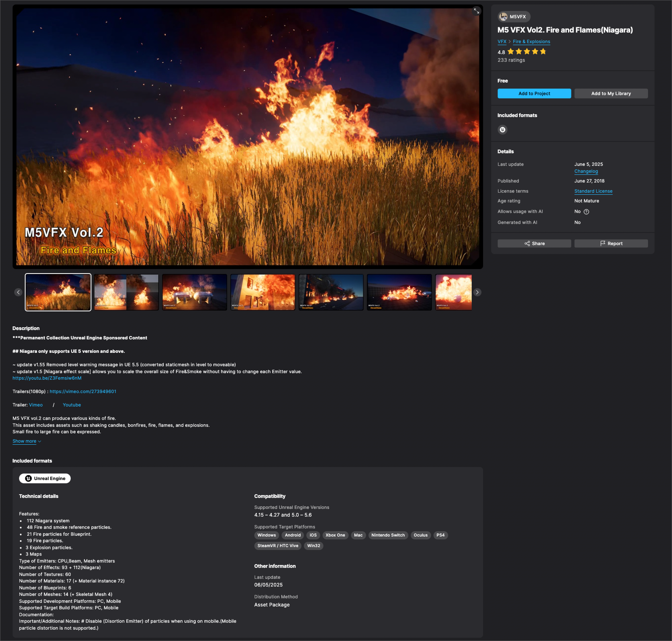Open the Fire & Explosions category link
The height and width of the screenshot is (641, 672).
click(x=531, y=41)
